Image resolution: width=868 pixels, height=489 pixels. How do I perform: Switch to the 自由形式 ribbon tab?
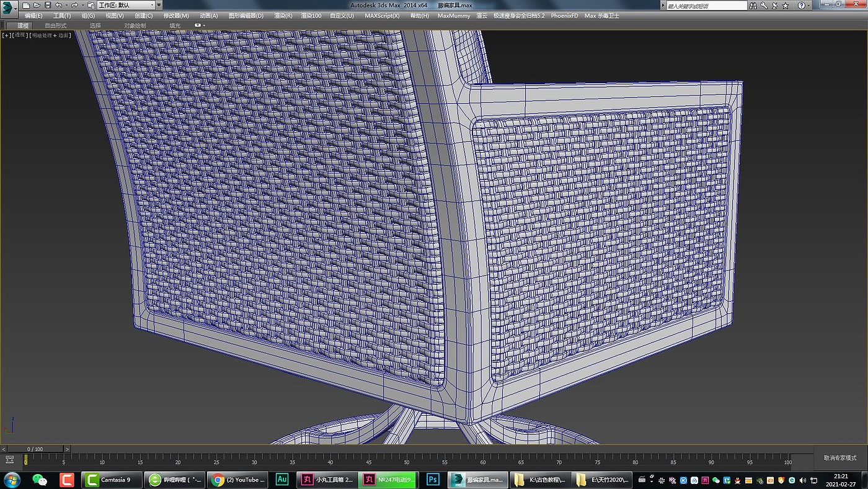(x=55, y=25)
